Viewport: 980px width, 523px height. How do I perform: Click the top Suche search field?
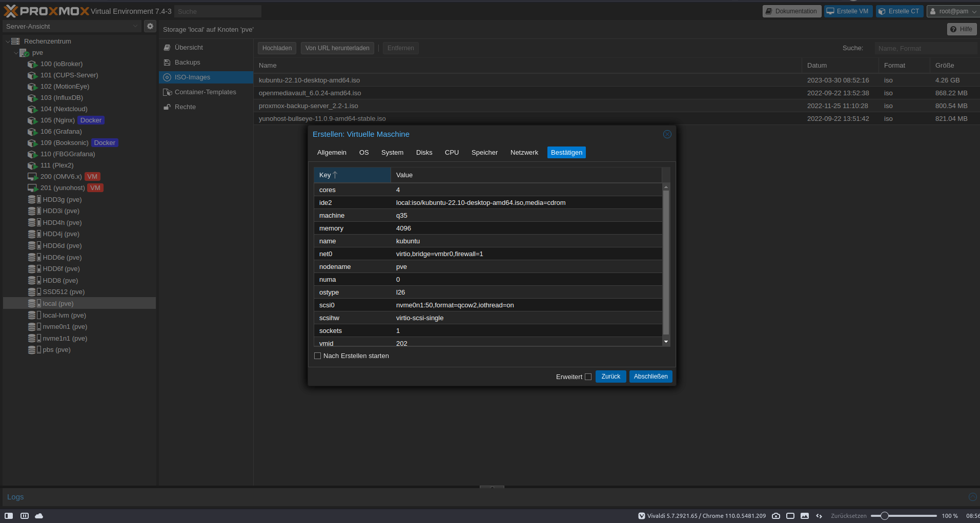[x=218, y=11]
